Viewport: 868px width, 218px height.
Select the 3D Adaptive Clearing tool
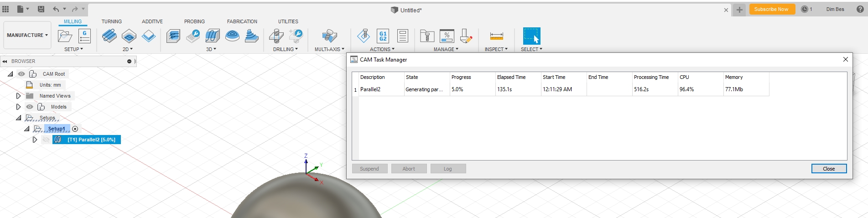pos(173,36)
